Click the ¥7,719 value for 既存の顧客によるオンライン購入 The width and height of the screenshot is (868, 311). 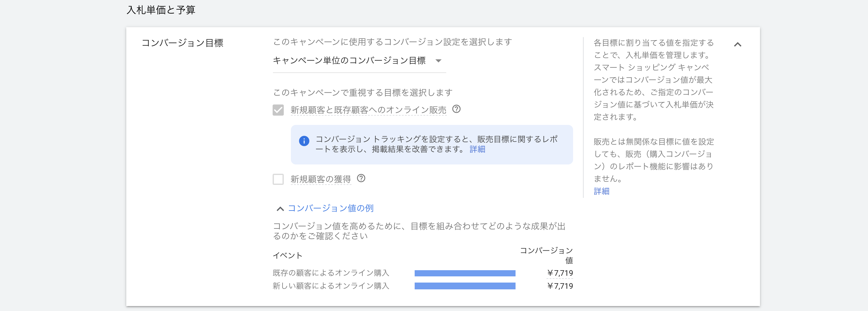(560, 273)
